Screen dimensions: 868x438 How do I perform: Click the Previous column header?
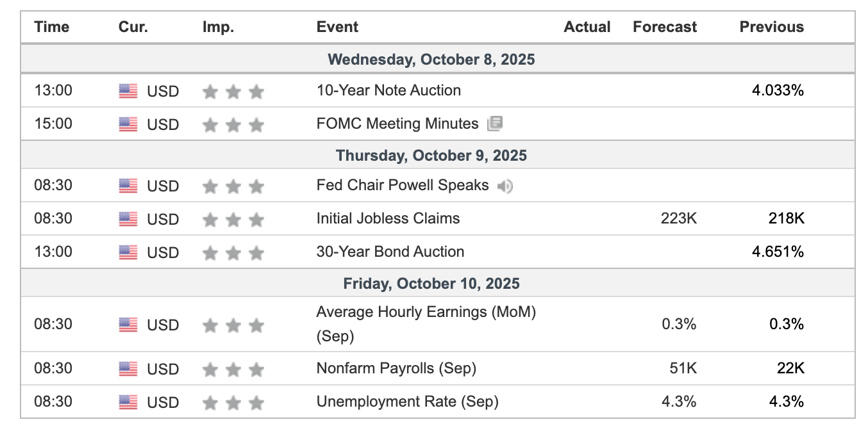click(771, 27)
